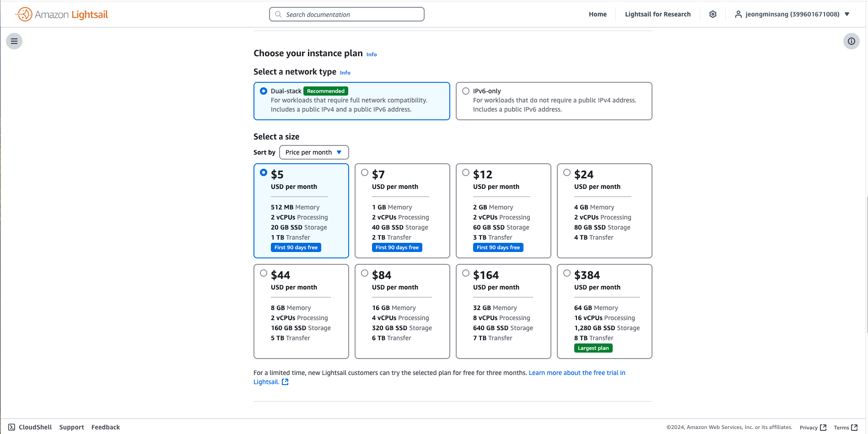
Task: Click the '4 GB Memory' text
Action: point(594,207)
